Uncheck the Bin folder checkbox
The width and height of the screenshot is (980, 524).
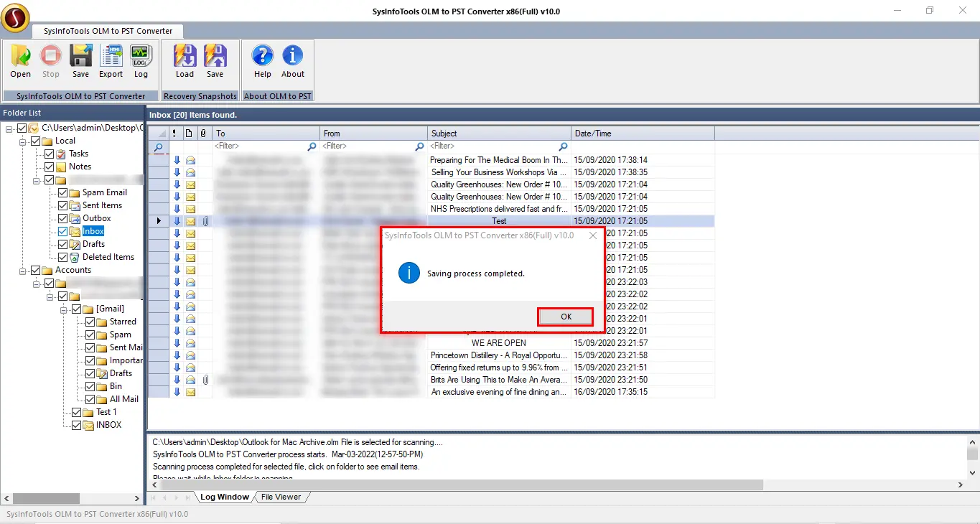pos(90,386)
